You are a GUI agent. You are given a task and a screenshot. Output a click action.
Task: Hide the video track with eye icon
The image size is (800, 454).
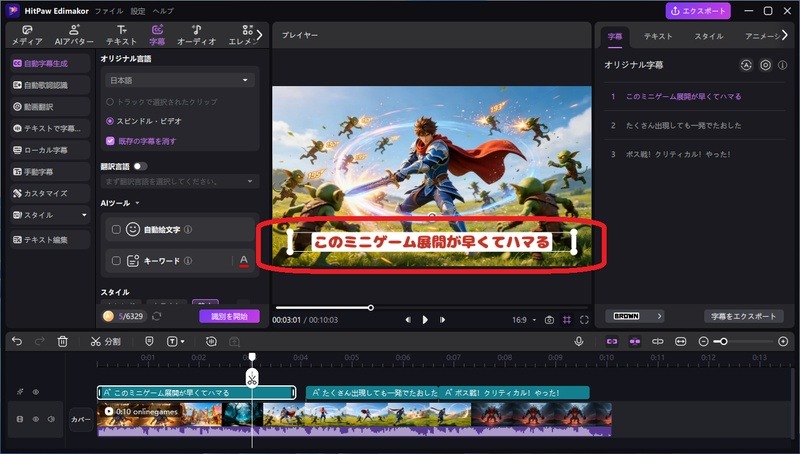click(36, 419)
